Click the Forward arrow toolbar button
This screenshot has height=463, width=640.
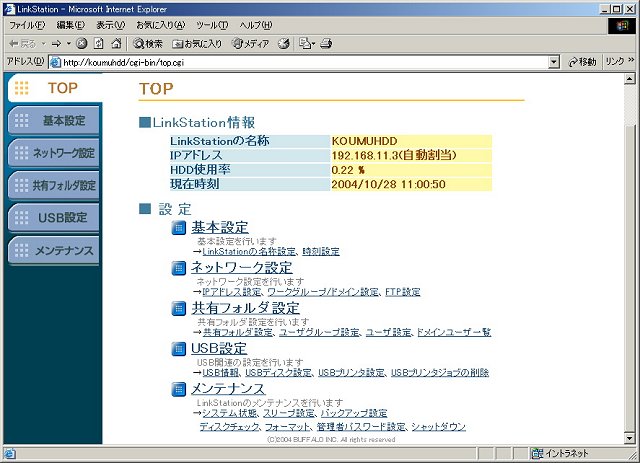point(56,43)
